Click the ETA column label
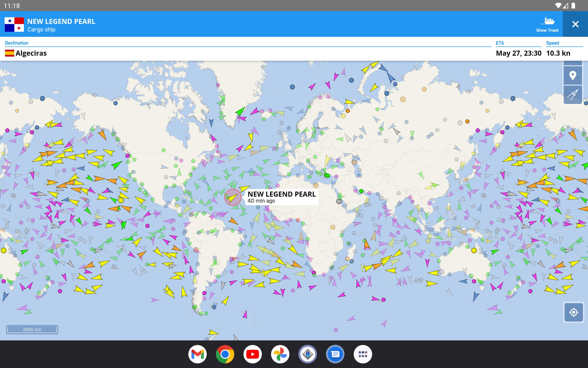The height and width of the screenshot is (368, 588). pyautogui.click(x=500, y=43)
